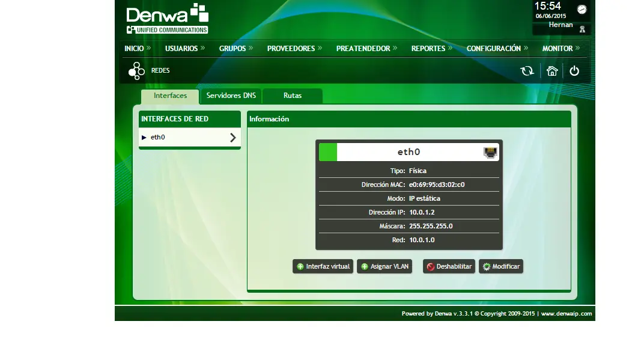The height and width of the screenshot is (342, 644).
Task: Open the GRUPOS menu
Action: tap(235, 49)
